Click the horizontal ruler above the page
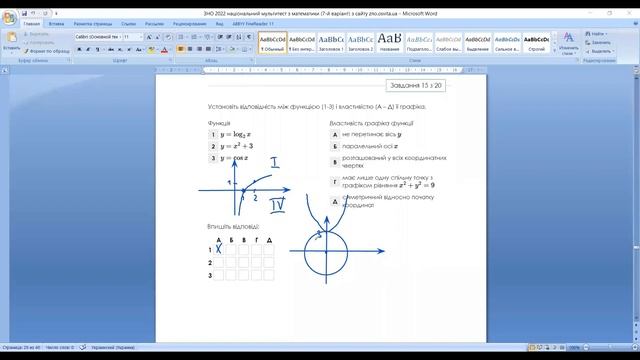The height and width of the screenshot is (360, 640). click(321, 70)
